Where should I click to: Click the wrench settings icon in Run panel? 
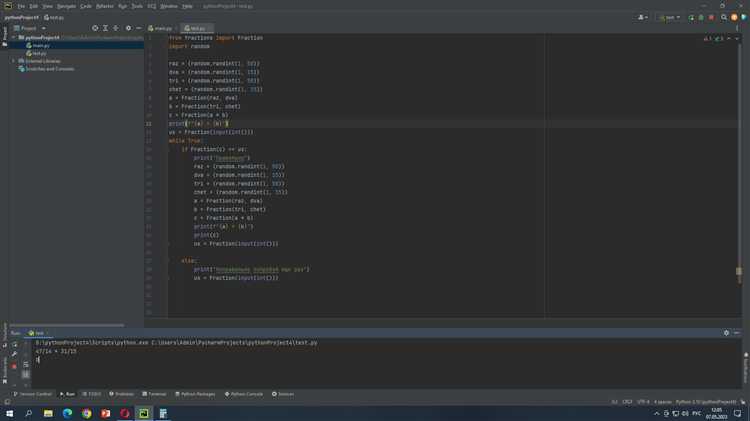pos(14,355)
